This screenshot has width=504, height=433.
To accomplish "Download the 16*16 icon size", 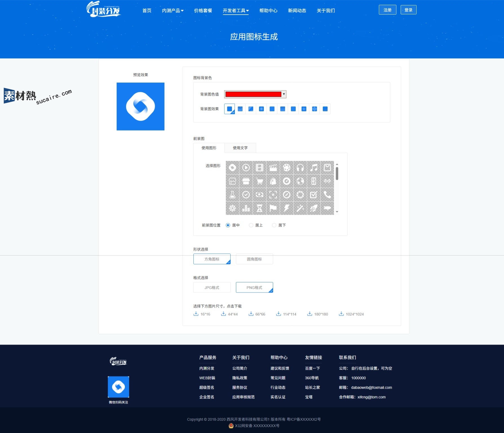I will click(x=202, y=314).
